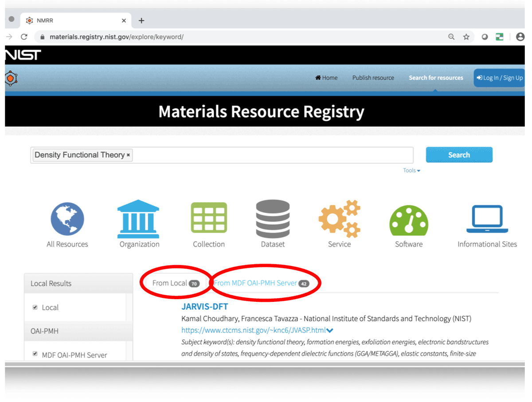Click the Density Functional Theory tag text

click(x=80, y=155)
